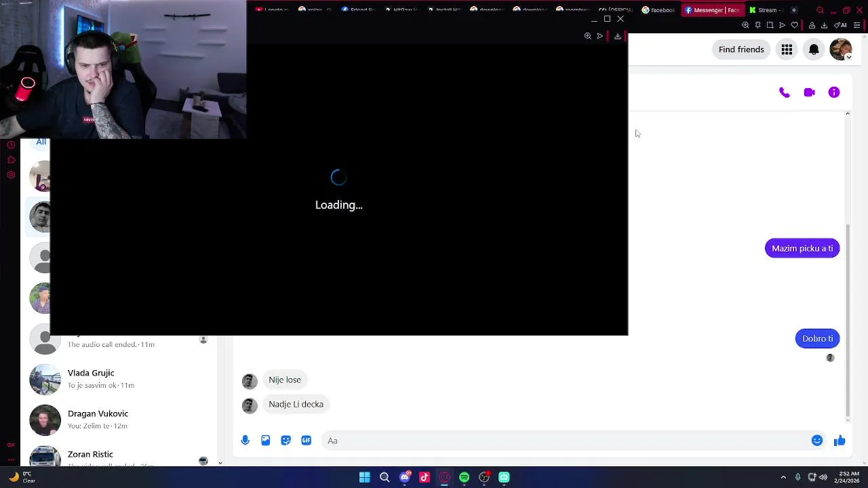This screenshot has width=868, height=488.
Task: Start a video call in Messenger chat
Action: (x=809, y=93)
